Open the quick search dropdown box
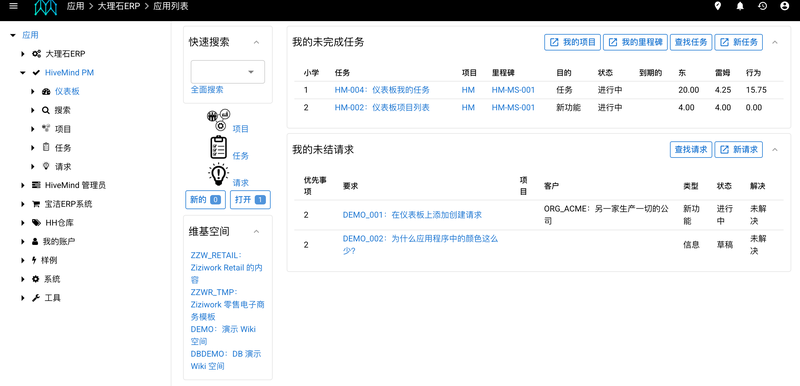The height and width of the screenshot is (386, 800). click(x=228, y=72)
